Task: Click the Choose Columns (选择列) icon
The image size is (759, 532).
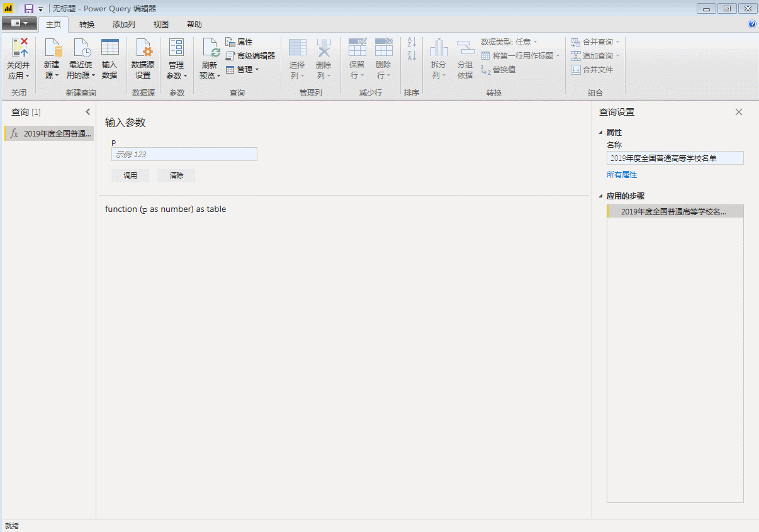Action: (x=298, y=48)
